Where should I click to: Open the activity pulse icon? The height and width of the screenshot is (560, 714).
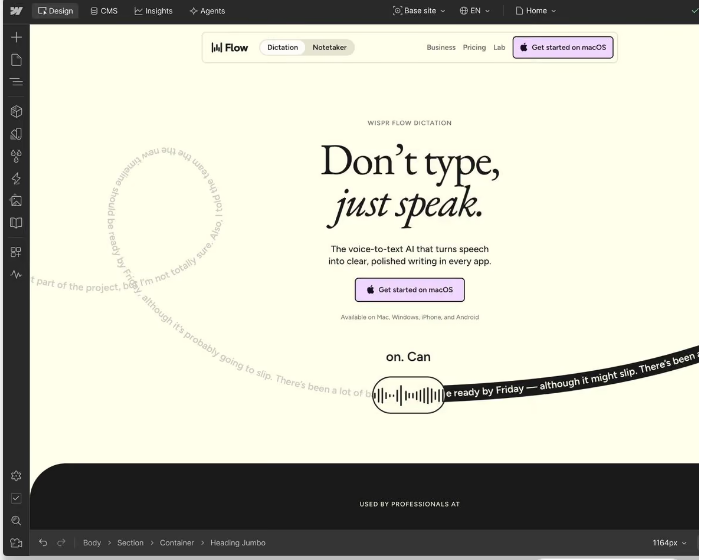pyautogui.click(x=16, y=275)
